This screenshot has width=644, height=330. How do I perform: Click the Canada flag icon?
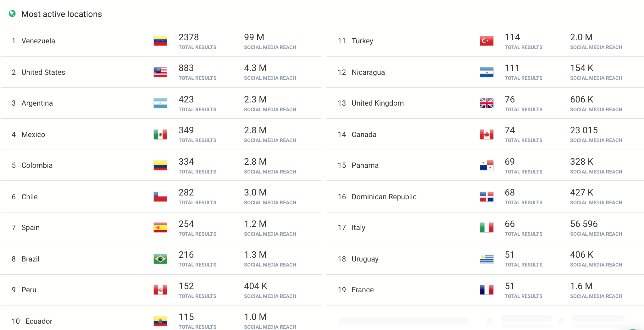click(x=487, y=135)
